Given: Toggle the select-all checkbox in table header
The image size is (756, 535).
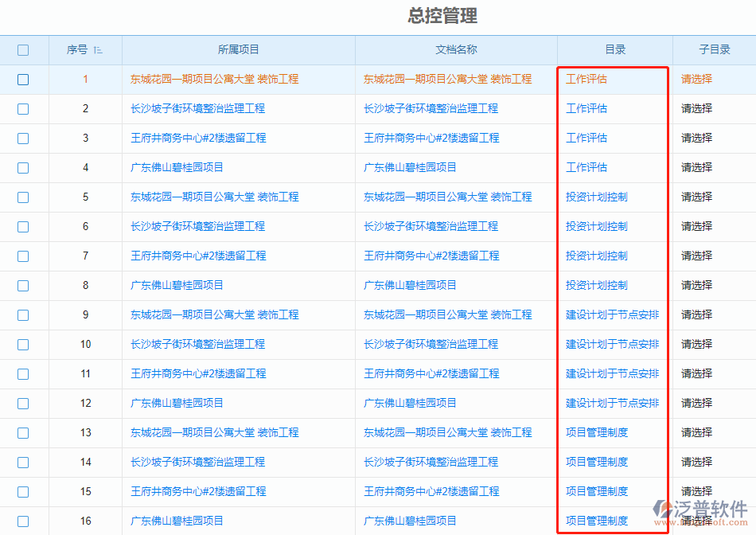Looking at the screenshot, I should coord(23,49).
